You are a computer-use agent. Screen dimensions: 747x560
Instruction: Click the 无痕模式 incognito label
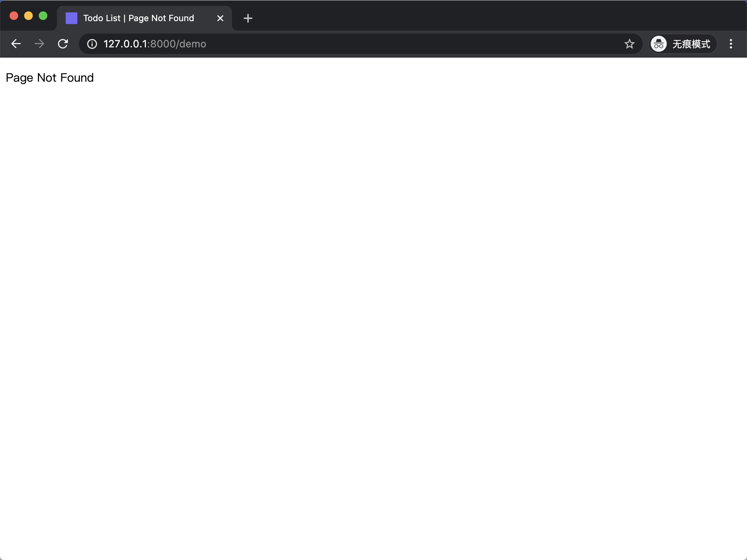(x=681, y=43)
